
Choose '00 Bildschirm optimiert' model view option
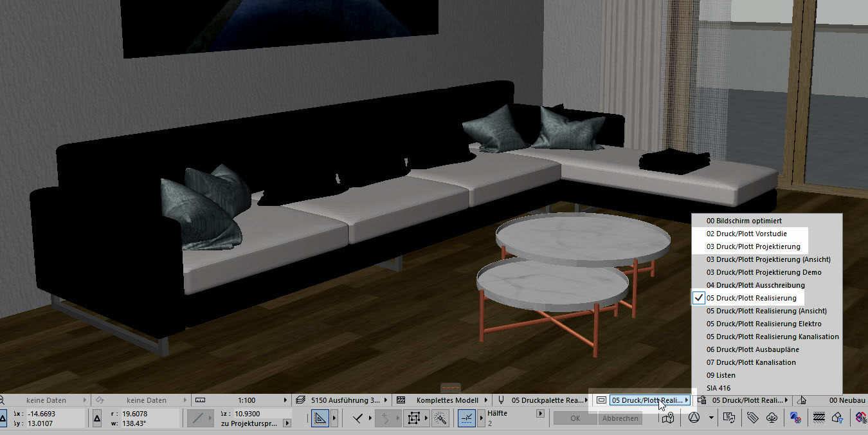pos(744,221)
